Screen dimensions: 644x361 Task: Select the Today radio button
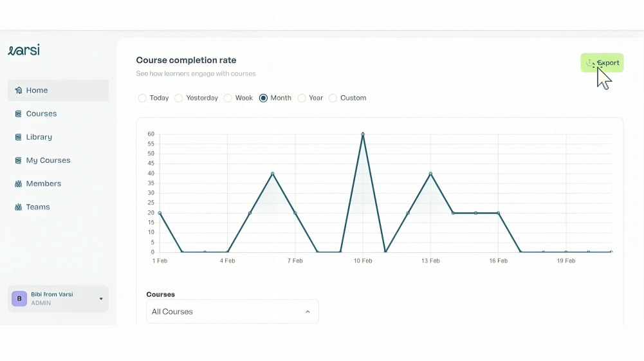[x=142, y=98]
